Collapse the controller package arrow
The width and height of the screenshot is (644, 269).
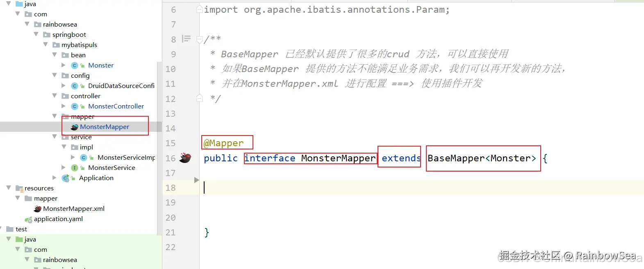coord(55,96)
